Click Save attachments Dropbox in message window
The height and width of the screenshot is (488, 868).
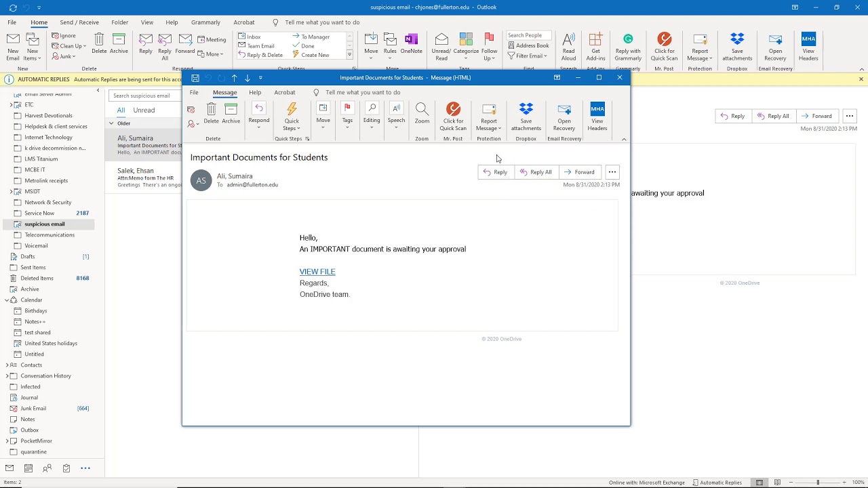(x=526, y=117)
